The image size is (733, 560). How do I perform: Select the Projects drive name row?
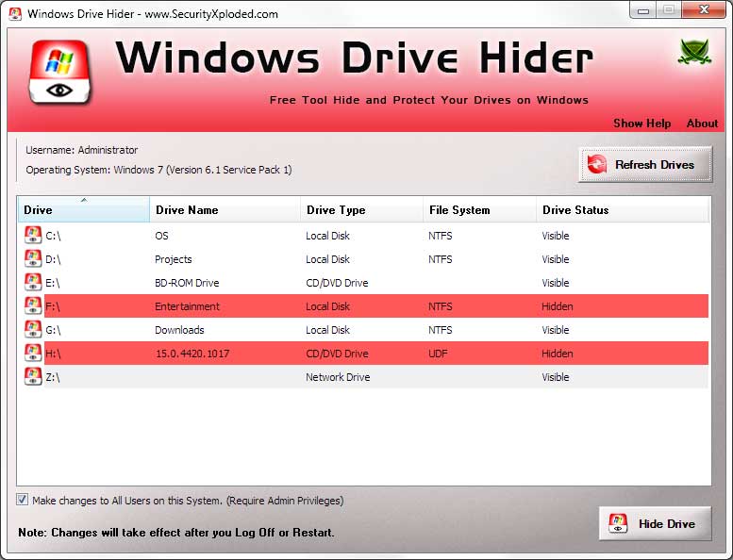coord(363,258)
